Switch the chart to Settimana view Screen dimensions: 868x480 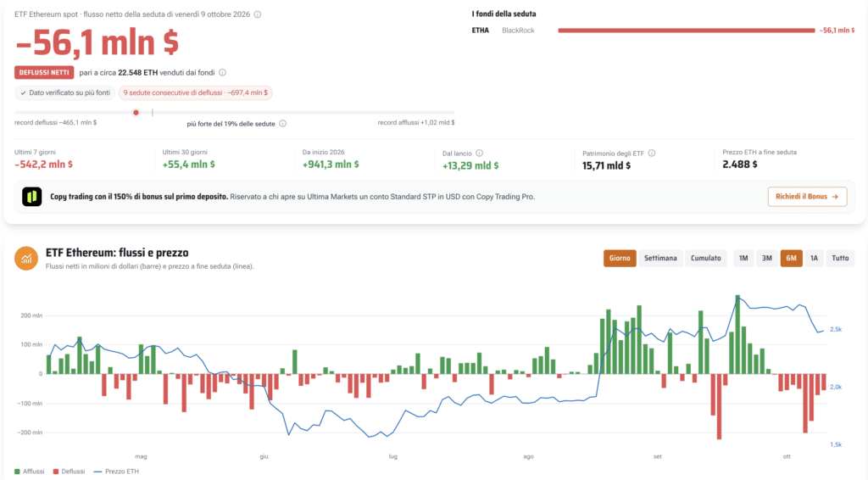[660, 258]
